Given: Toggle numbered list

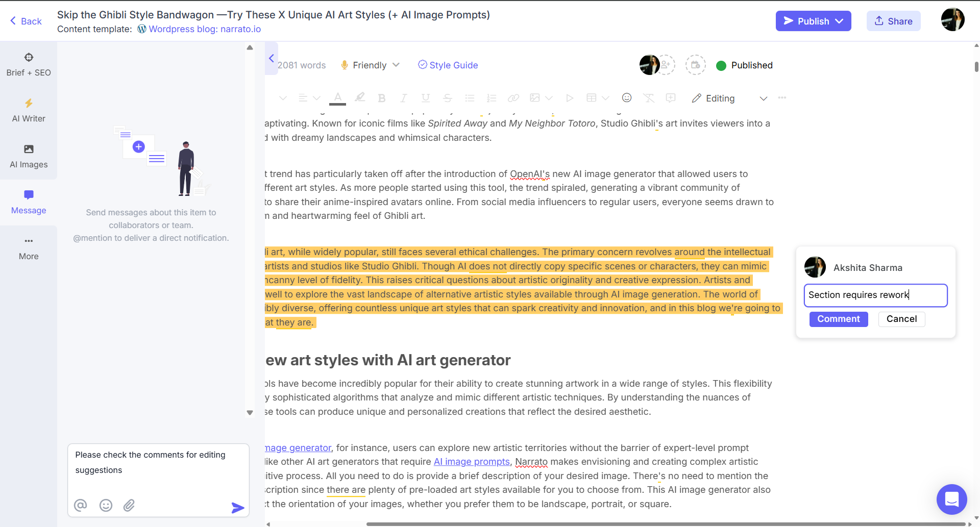Looking at the screenshot, I should [492, 98].
